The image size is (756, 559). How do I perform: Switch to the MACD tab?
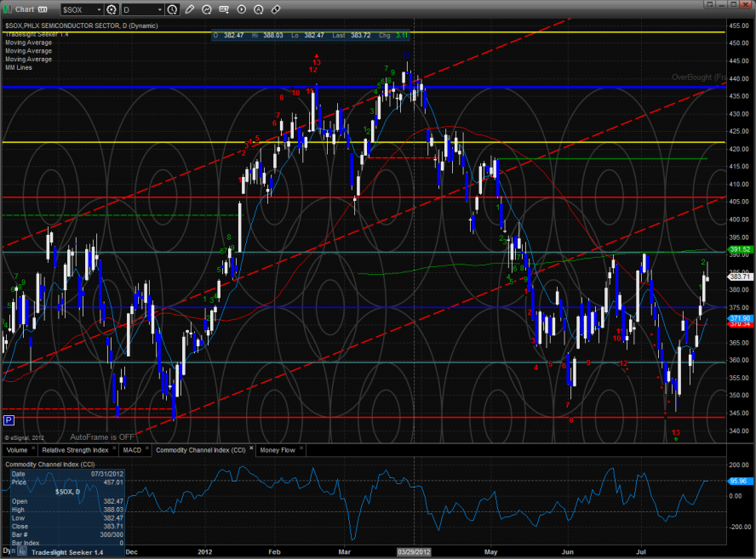tap(131, 449)
